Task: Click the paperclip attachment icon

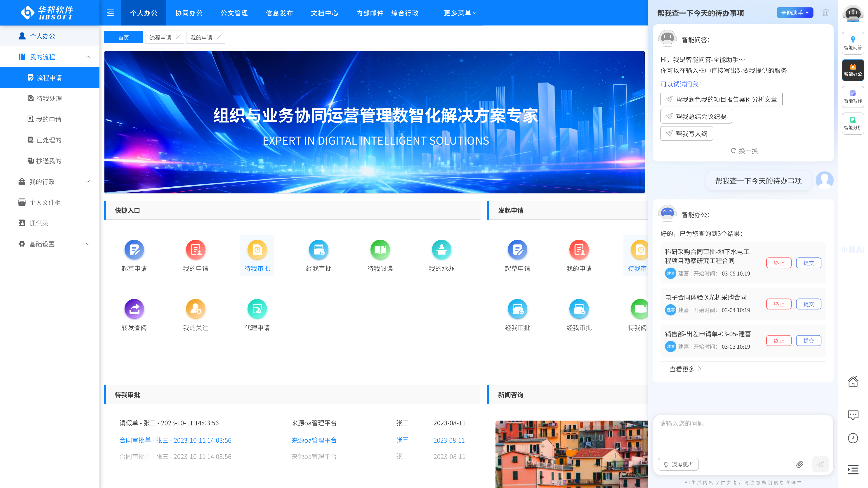Action: coord(799,465)
